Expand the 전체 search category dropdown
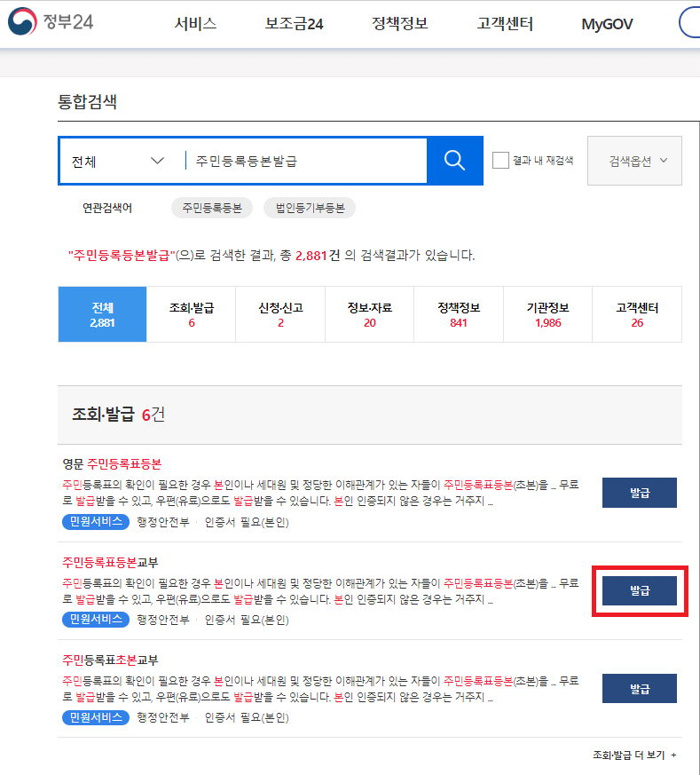 (x=118, y=162)
